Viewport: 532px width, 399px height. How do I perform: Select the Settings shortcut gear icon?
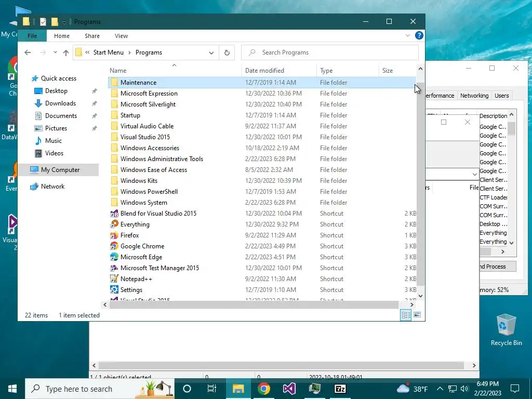(x=114, y=290)
